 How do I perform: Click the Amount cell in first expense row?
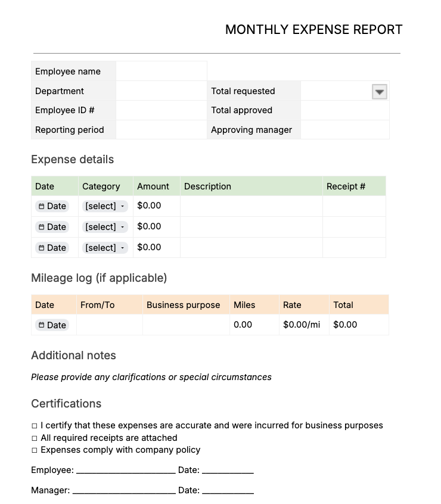click(155, 206)
